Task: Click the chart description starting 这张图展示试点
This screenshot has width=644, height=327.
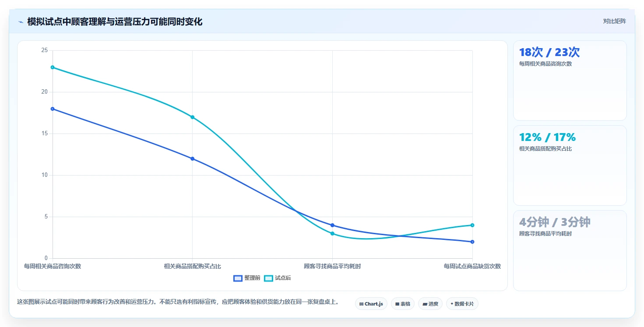Action: pos(178,302)
